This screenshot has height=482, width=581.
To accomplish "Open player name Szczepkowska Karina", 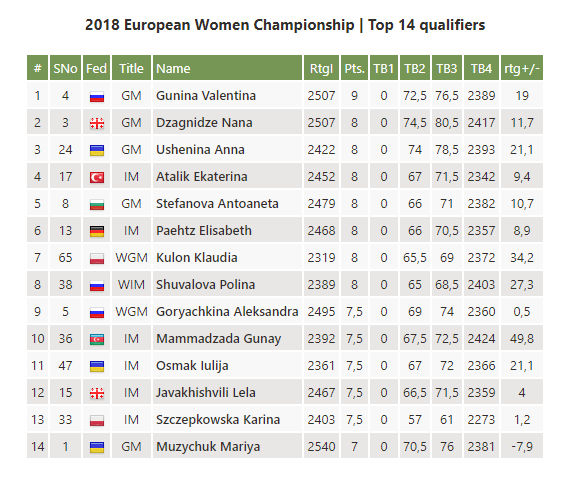I will [x=218, y=419].
